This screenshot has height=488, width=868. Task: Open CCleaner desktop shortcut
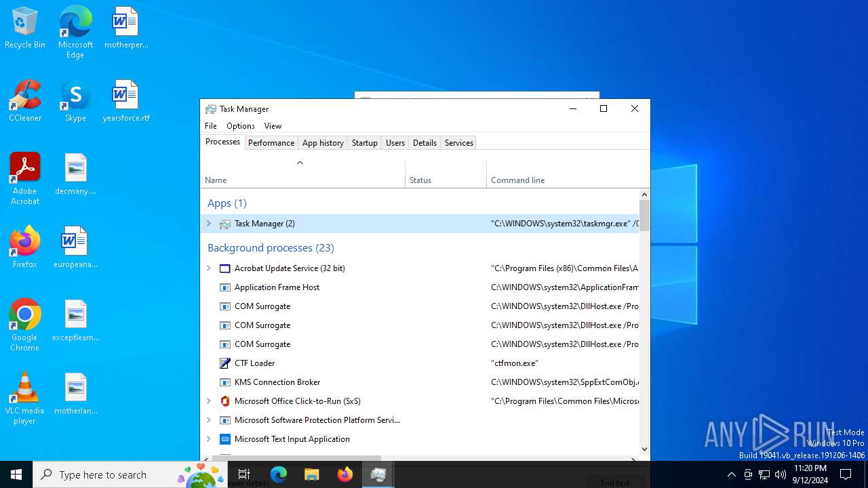click(x=25, y=101)
